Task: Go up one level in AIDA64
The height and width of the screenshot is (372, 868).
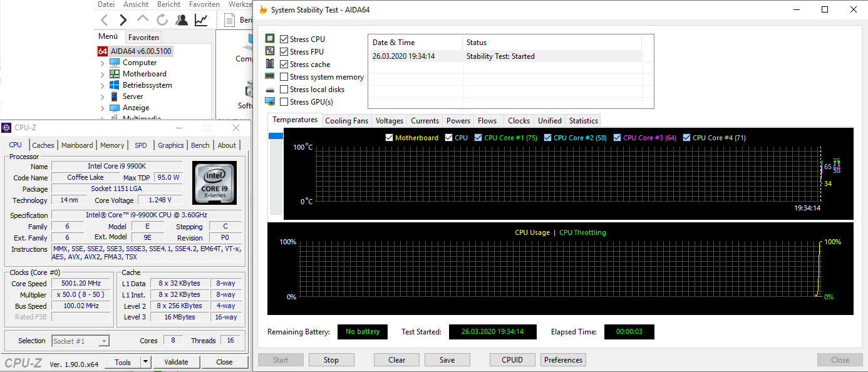Action: 143,20
